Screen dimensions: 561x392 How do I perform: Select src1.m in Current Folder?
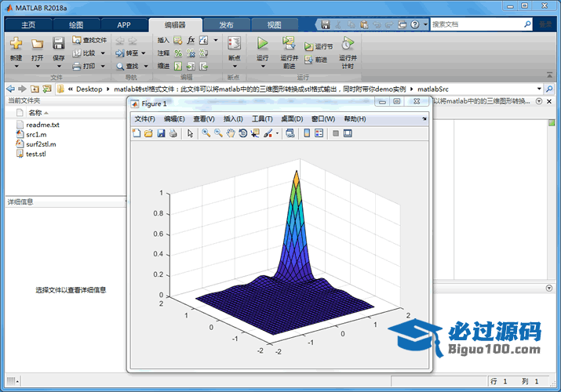tap(36, 134)
